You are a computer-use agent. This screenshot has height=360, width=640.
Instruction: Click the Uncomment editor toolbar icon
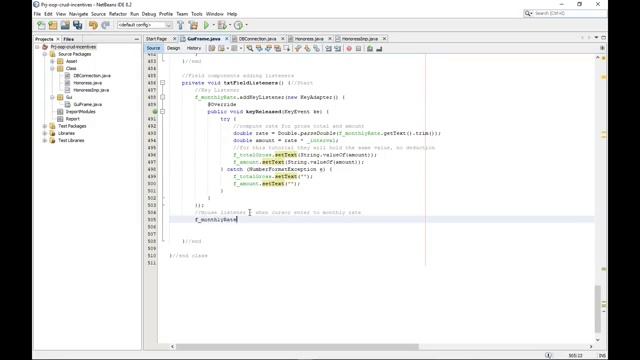coord(379,49)
